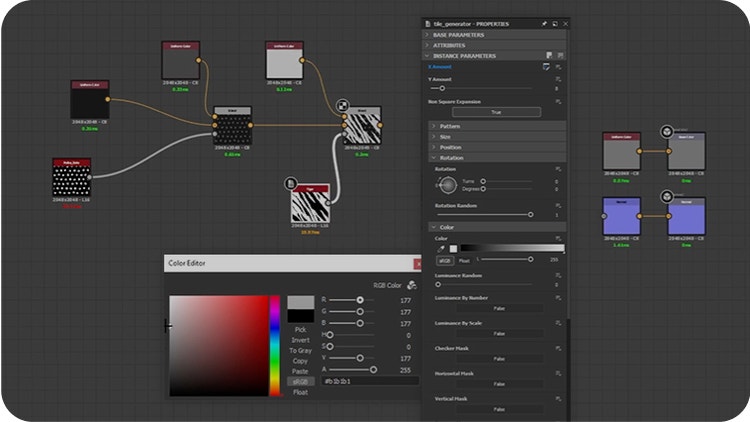The image size is (750, 422).
Task: Click To Gray in Color Editor
Action: click(300, 350)
